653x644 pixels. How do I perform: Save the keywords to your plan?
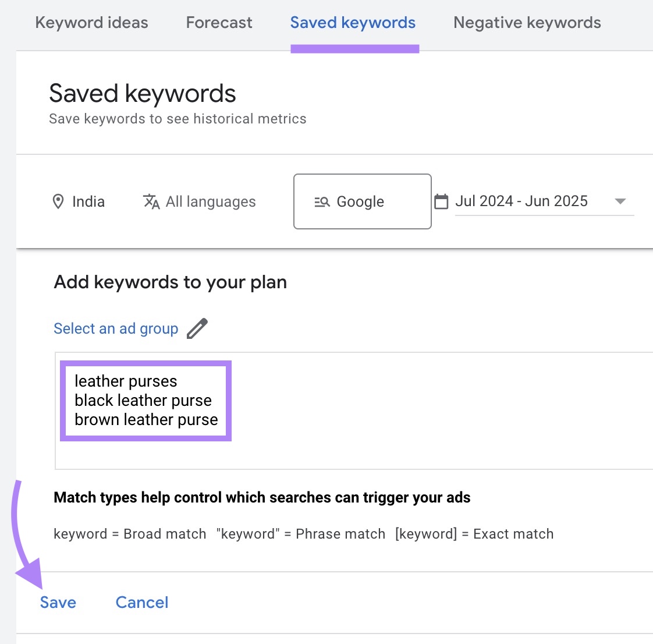click(x=58, y=602)
